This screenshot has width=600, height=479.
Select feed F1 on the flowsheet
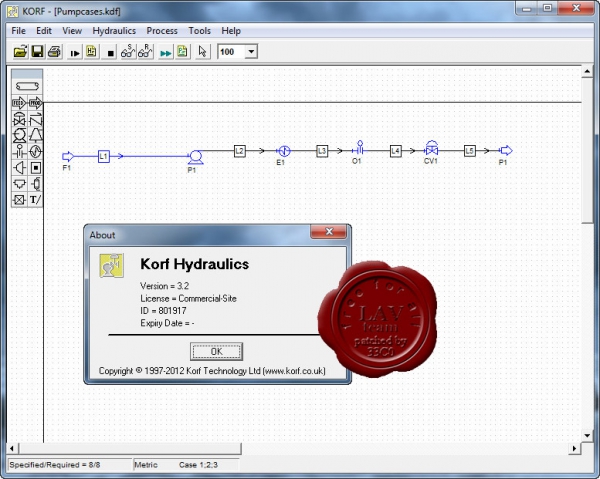pyautogui.click(x=68, y=156)
